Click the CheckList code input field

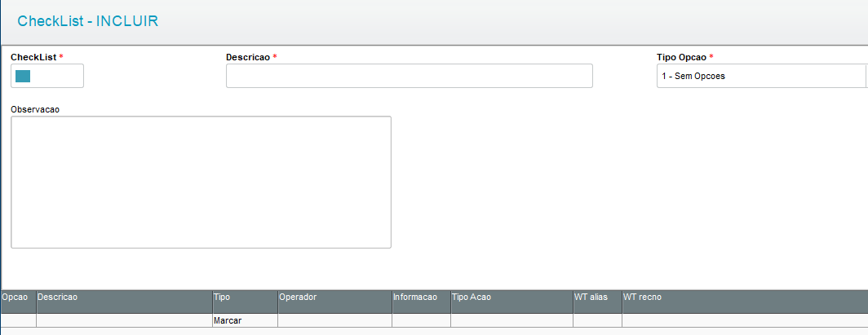[x=47, y=76]
